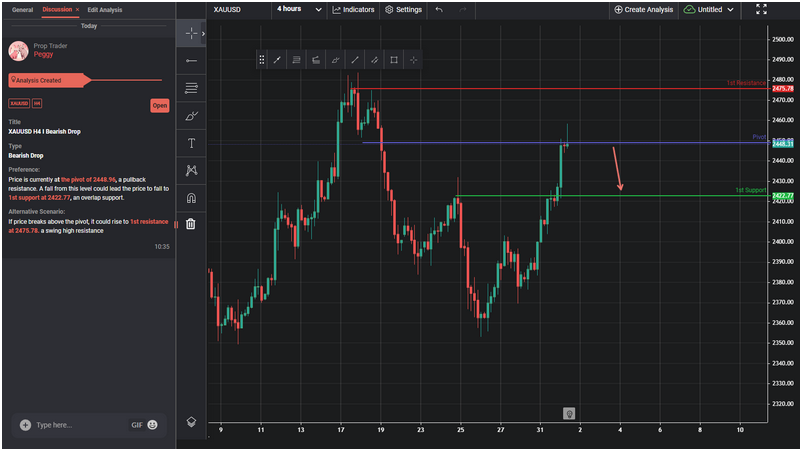Image resolution: width=800 pixels, height=449 pixels.
Task: Click the 2448.31 pivot price label
Action: (782, 144)
